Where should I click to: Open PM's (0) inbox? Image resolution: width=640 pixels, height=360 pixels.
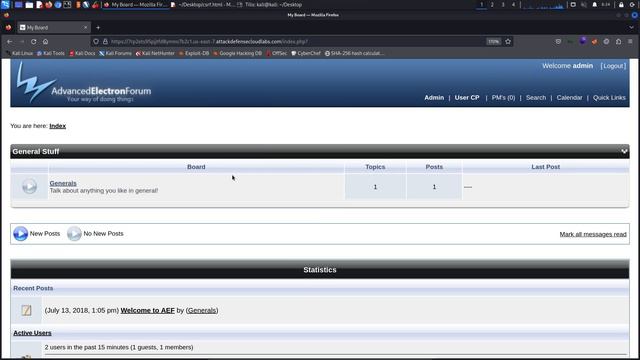503,98
